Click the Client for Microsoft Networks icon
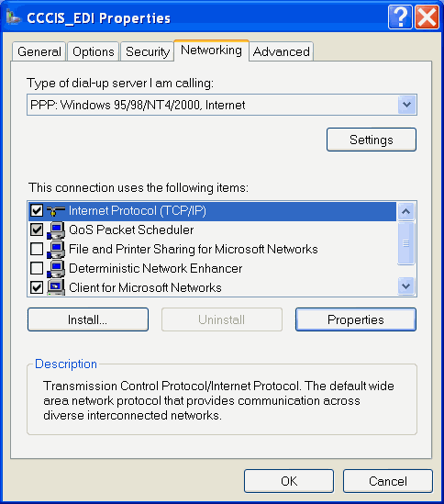This screenshot has height=504, width=444. [56, 287]
